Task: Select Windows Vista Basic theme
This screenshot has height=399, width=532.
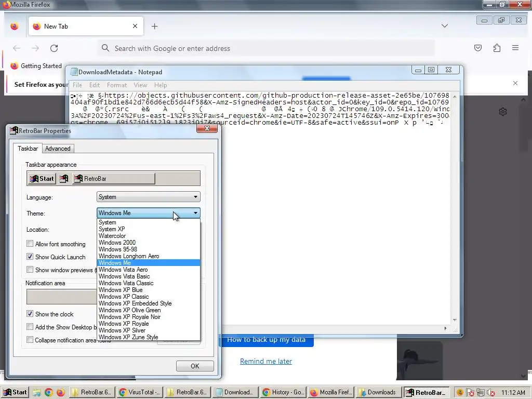Action: pyautogui.click(x=148, y=276)
